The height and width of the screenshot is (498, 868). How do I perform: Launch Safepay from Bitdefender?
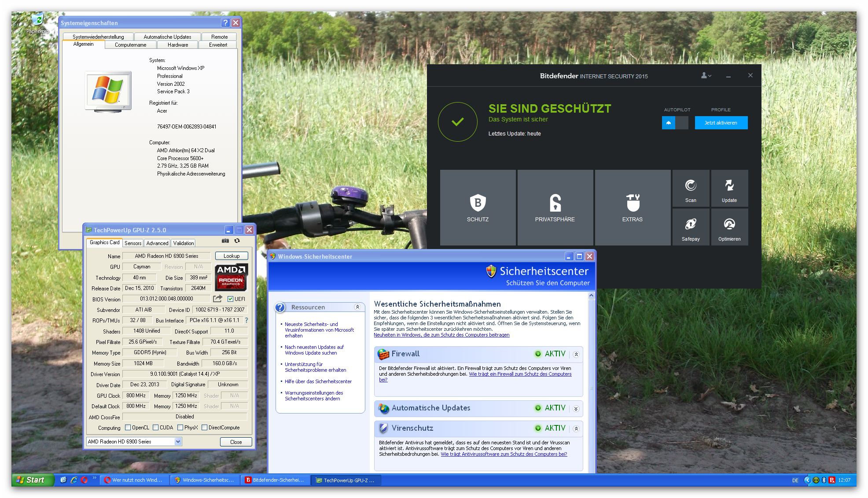pos(690,227)
